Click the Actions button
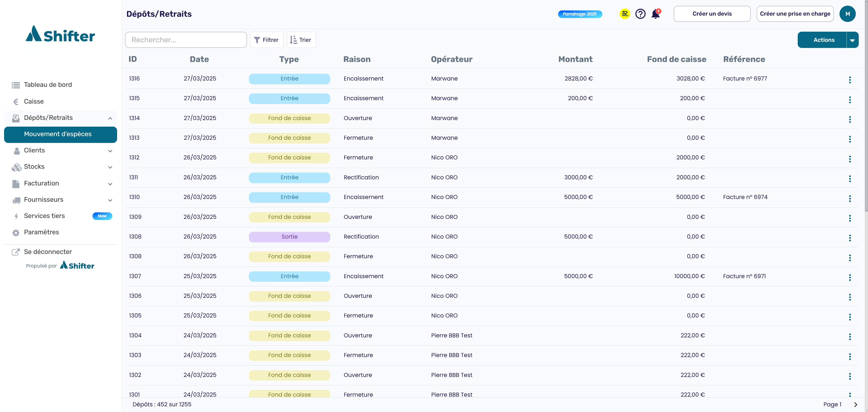This screenshot has width=868, height=412. (822, 40)
